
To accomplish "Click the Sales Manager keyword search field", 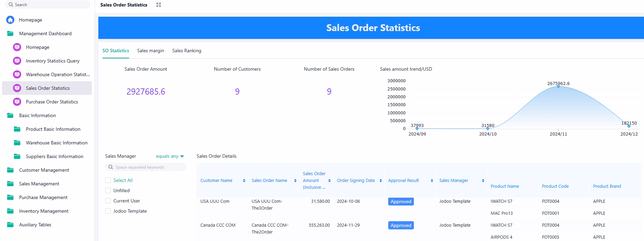I will (x=146, y=167).
